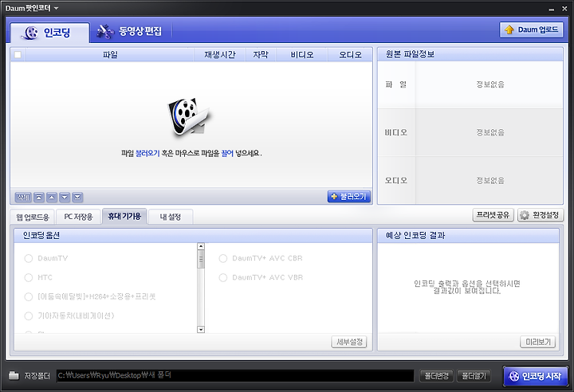Toggle the select-all checkbox in file list header

click(18, 55)
